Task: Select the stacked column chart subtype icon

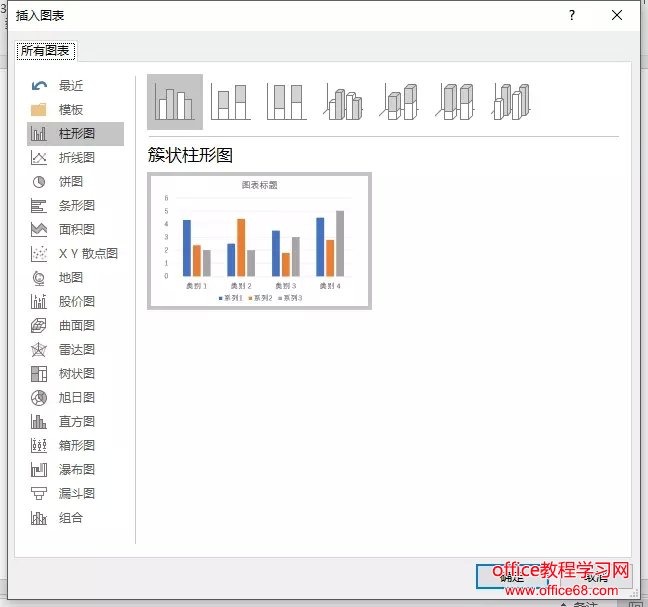Action: pyautogui.click(x=231, y=102)
